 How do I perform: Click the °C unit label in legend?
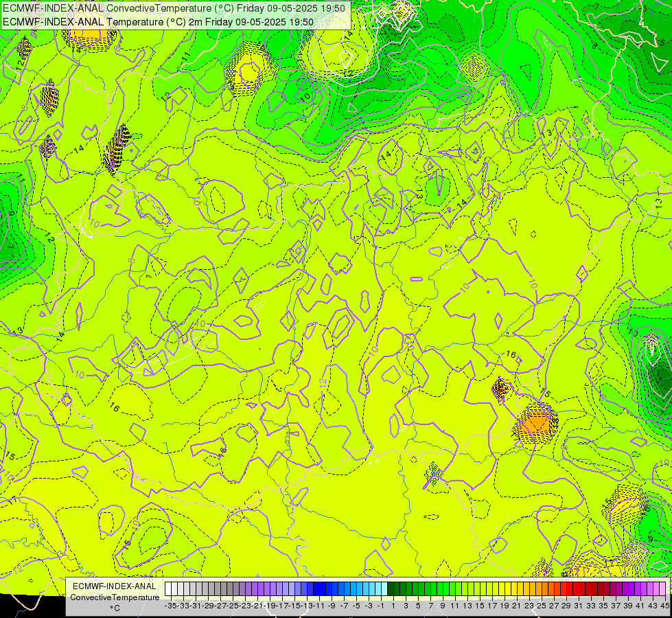coord(115,608)
